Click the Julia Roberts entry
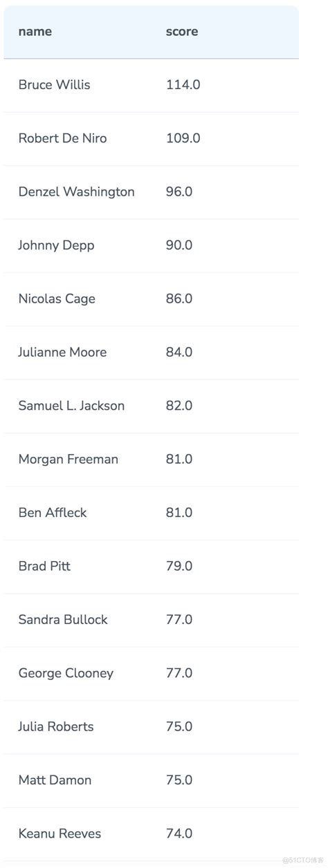Viewport: 328px width, 868px height. [56, 727]
